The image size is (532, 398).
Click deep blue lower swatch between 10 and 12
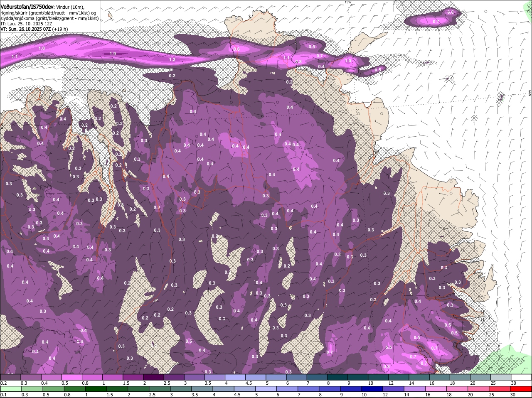(x=372, y=389)
